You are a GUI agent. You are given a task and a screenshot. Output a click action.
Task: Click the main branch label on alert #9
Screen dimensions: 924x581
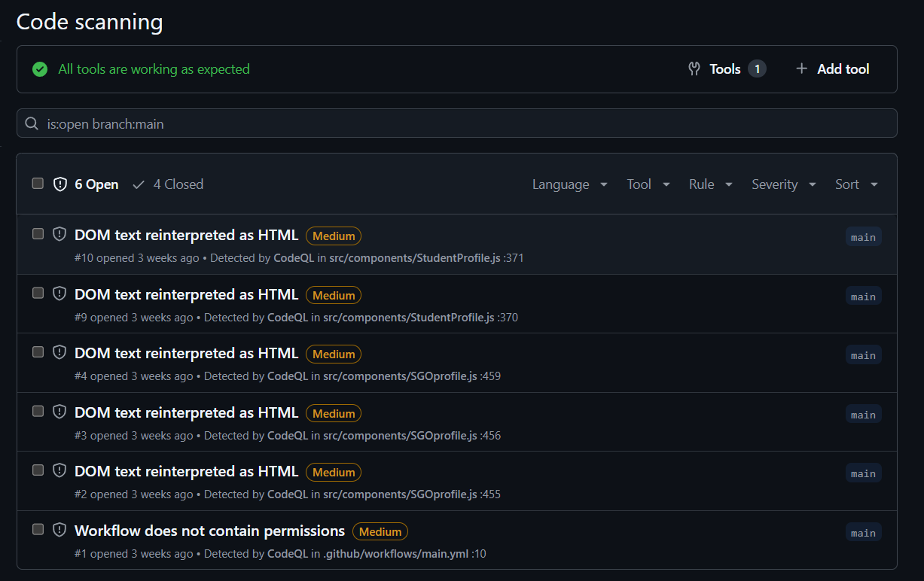pos(863,297)
